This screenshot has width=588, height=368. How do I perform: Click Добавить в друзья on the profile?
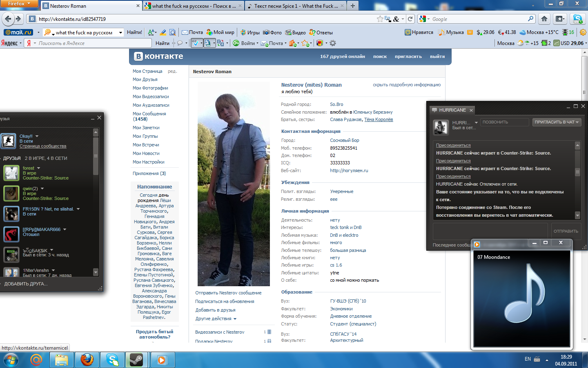215,310
